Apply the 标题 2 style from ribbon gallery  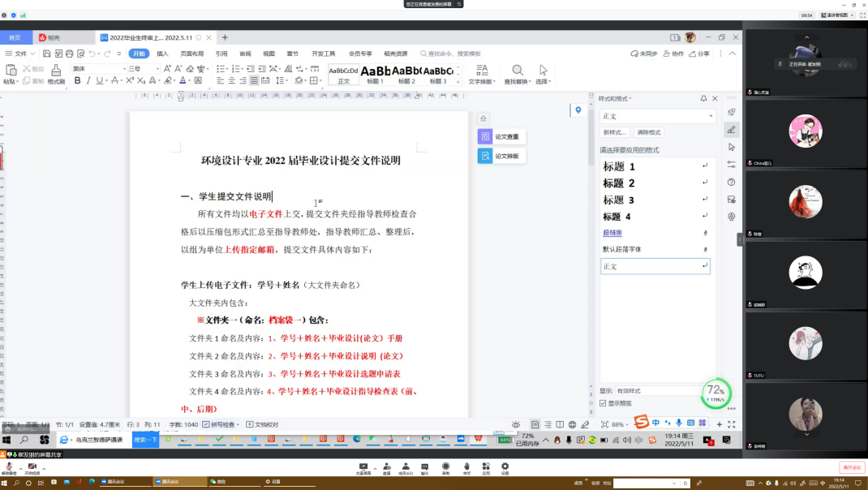click(x=407, y=75)
